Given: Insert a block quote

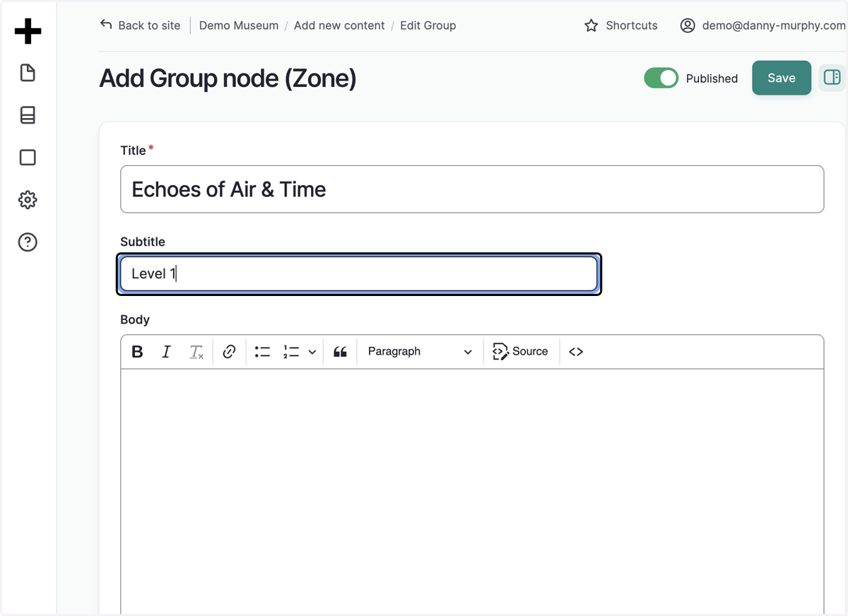Looking at the screenshot, I should (x=340, y=352).
